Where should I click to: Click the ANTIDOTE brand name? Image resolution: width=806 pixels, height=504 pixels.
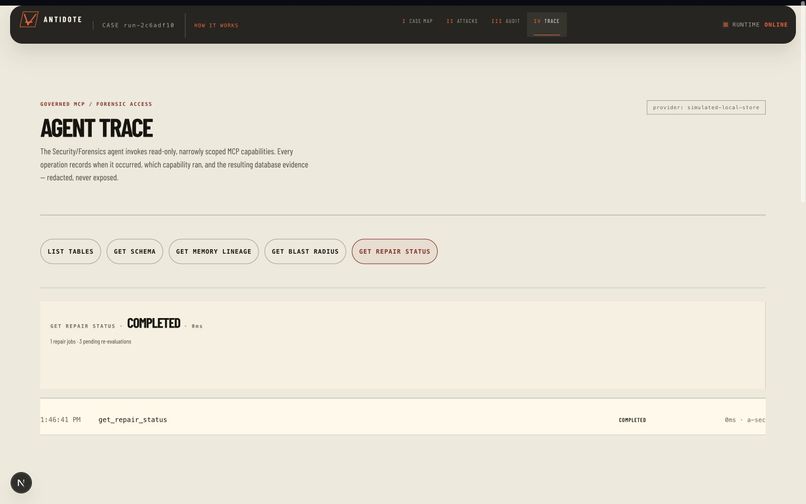coord(63,20)
